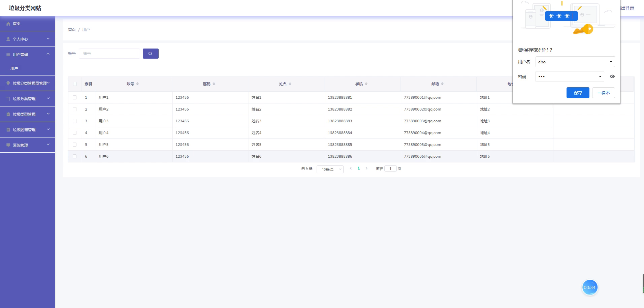Click the go-to page number input
The height and width of the screenshot is (308, 644).
coord(390,168)
